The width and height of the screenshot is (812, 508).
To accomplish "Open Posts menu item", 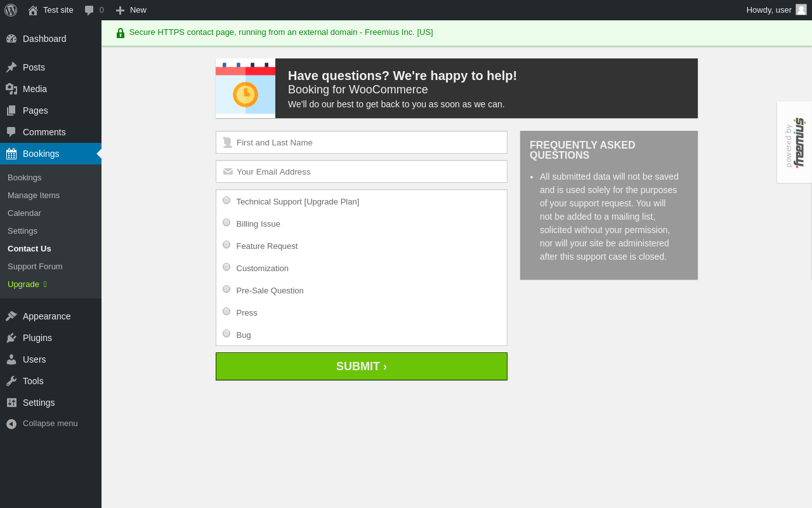I will [x=51, y=67].
